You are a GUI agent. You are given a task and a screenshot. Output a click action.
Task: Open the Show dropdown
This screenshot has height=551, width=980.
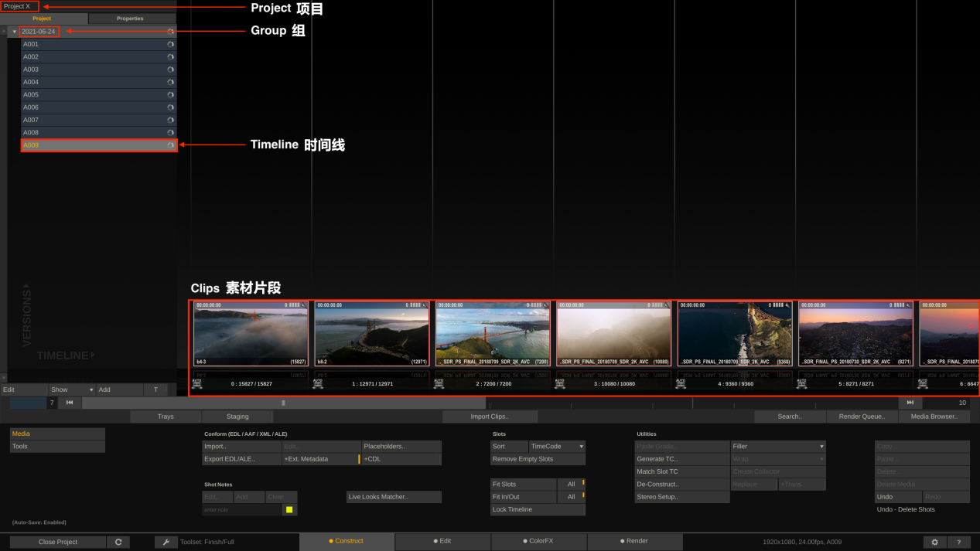[71, 390]
